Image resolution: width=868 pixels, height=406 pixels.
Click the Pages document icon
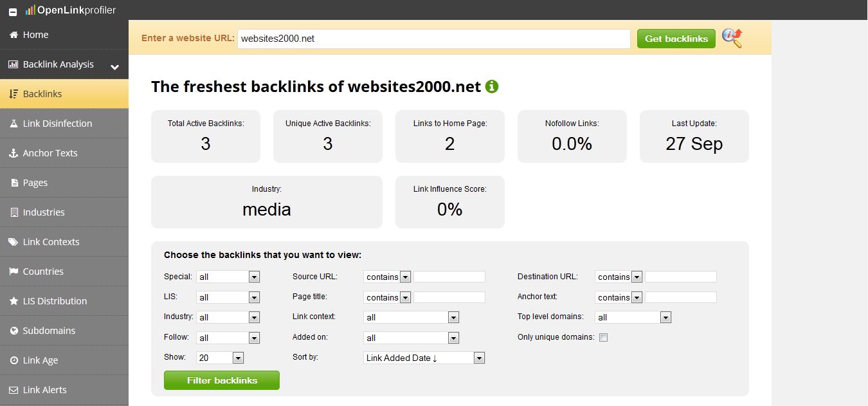[14, 183]
